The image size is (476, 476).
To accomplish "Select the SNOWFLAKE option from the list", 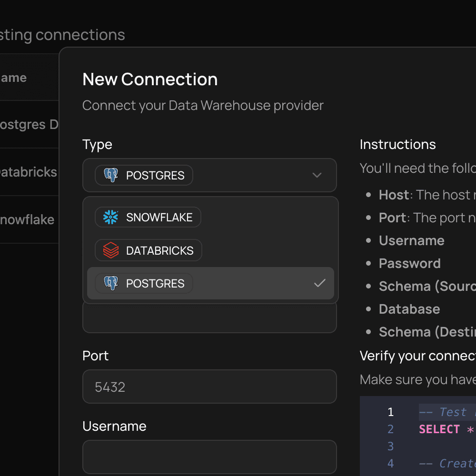I will pos(148,217).
